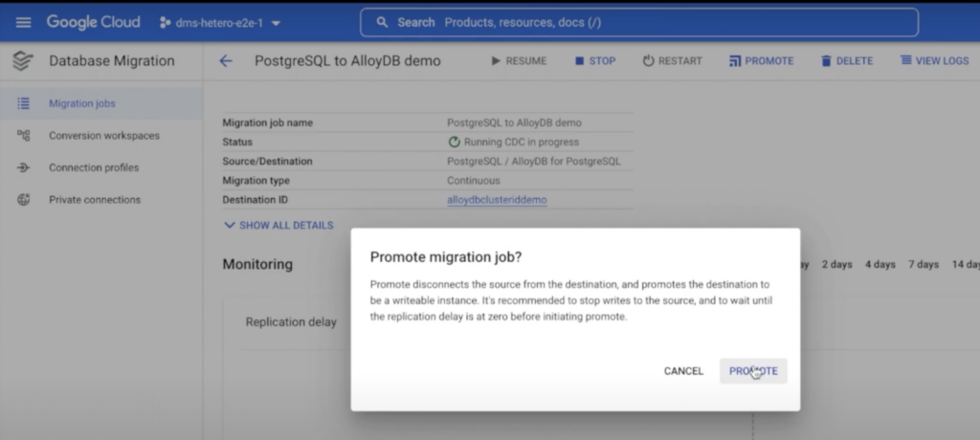Go back with the left arrow
The height and width of the screenshot is (440, 980).
click(x=226, y=61)
